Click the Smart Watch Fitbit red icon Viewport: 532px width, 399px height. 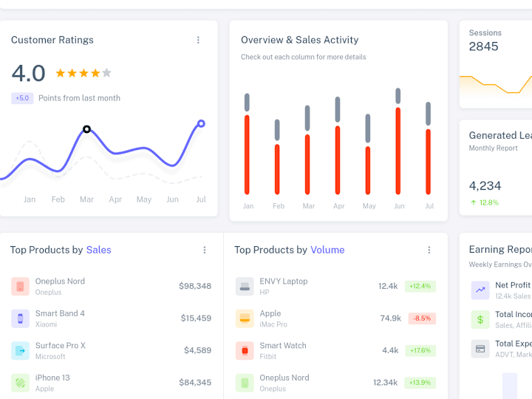[245, 350]
